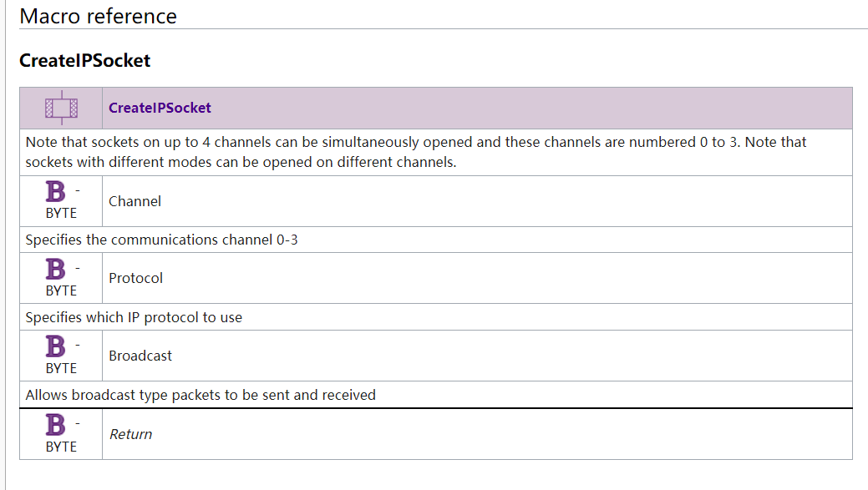Click the 'Allows broadcast type packets' description
Viewport: 868px width, 490px height.
coord(201,395)
